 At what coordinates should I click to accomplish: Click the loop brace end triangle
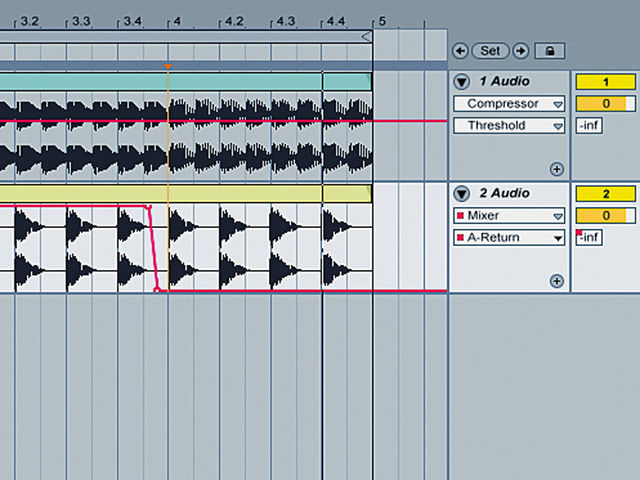click(367, 37)
